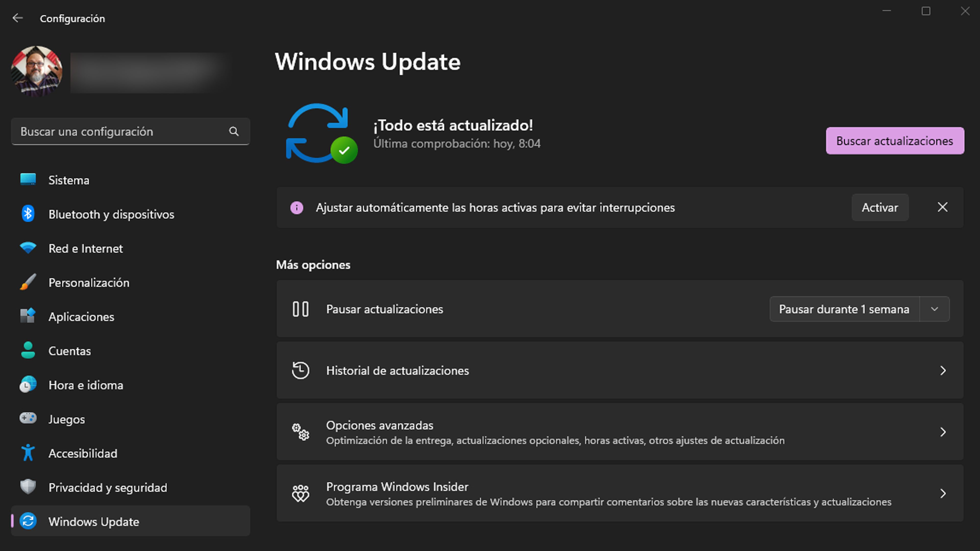Dismiss the active hours suggestion banner
This screenshot has height=551, width=980.
click(x=942, y=207)
